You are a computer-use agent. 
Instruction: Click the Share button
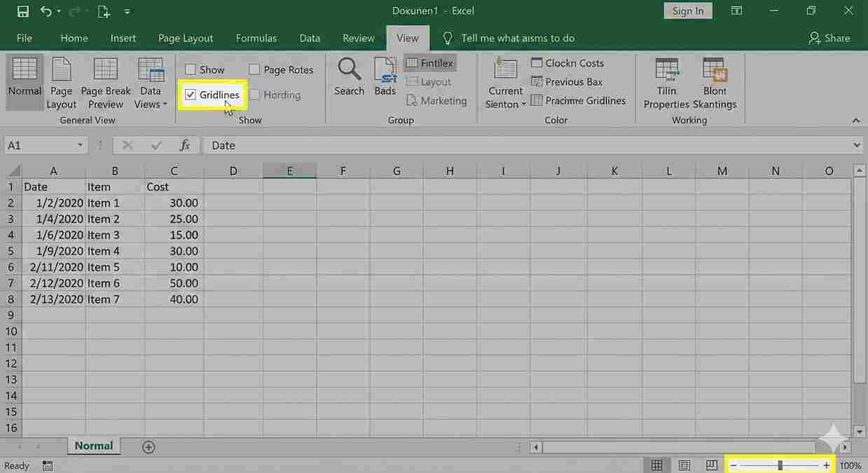click(829, 38)
